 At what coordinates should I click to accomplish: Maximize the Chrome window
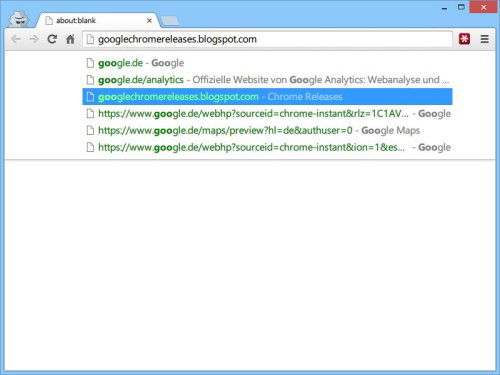[x=461, y=7]
